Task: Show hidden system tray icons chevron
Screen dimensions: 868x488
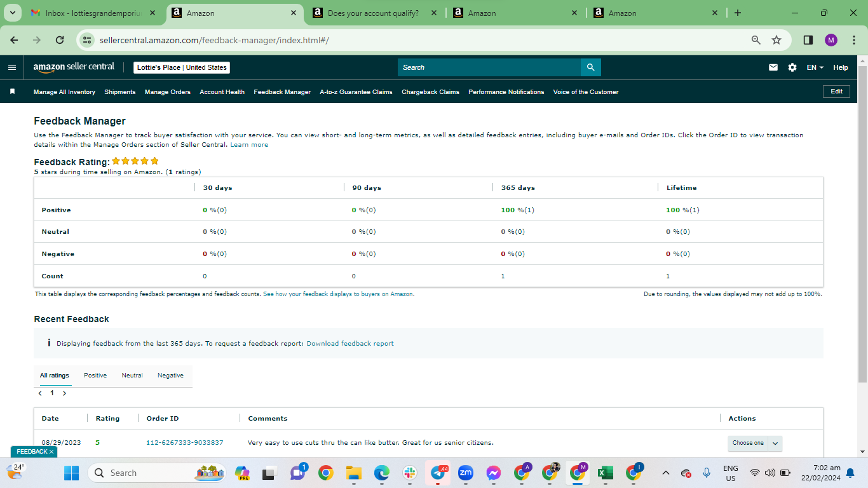Action: click(665, 473)
